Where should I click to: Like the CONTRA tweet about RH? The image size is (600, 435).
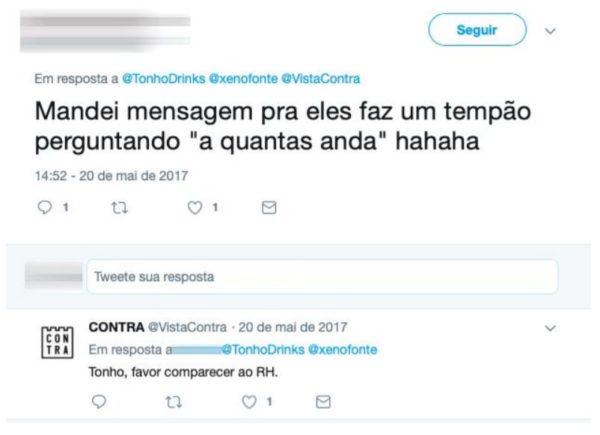249,402
